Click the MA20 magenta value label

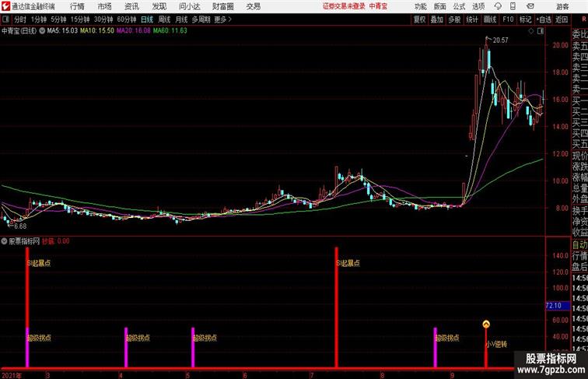click(x=134, y=31)
